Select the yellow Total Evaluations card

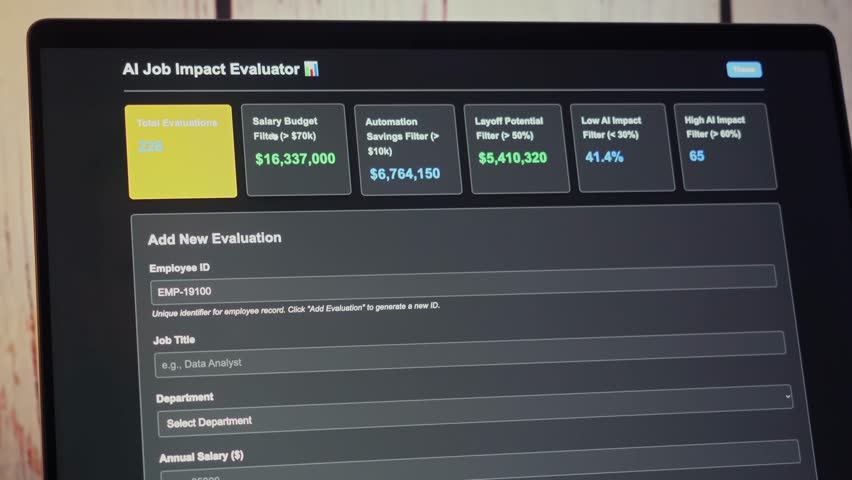tap(180, 152)
